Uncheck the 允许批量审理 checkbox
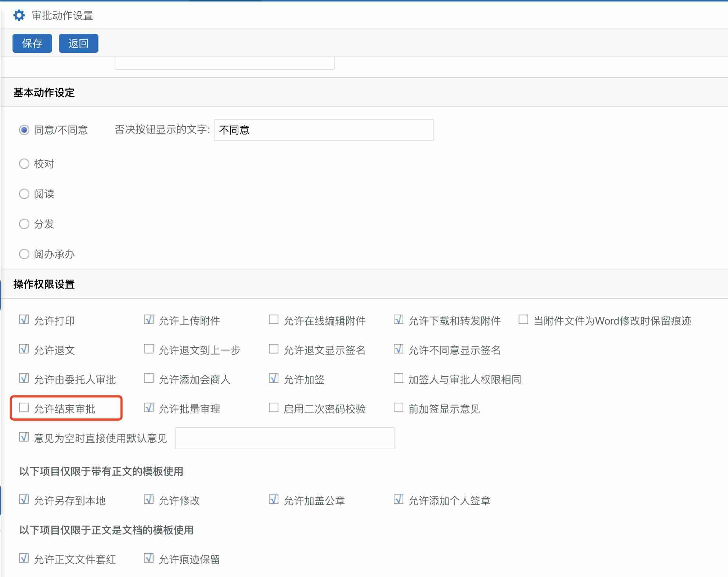This screenshot has height=577, width=728. coord(149,408)
